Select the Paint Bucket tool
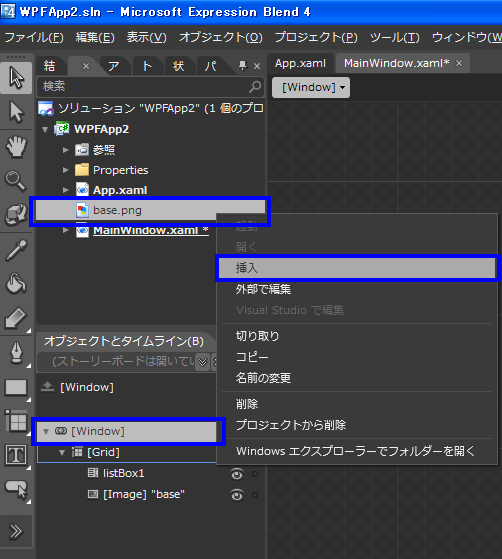 (16, 284)
